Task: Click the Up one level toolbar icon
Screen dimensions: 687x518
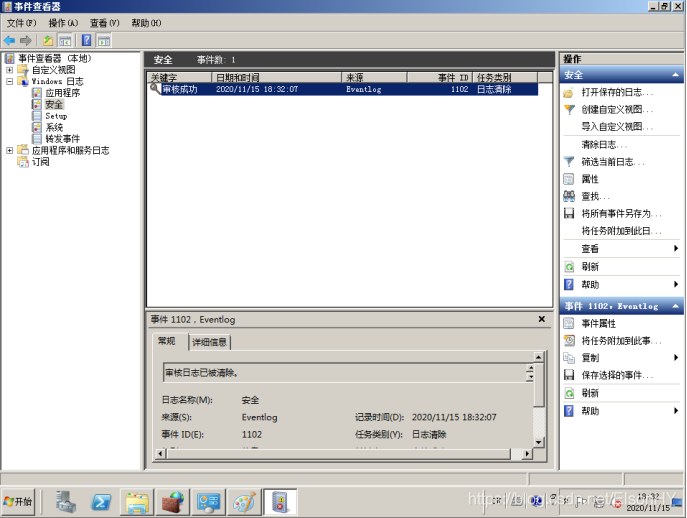Action: click(48, 41)
